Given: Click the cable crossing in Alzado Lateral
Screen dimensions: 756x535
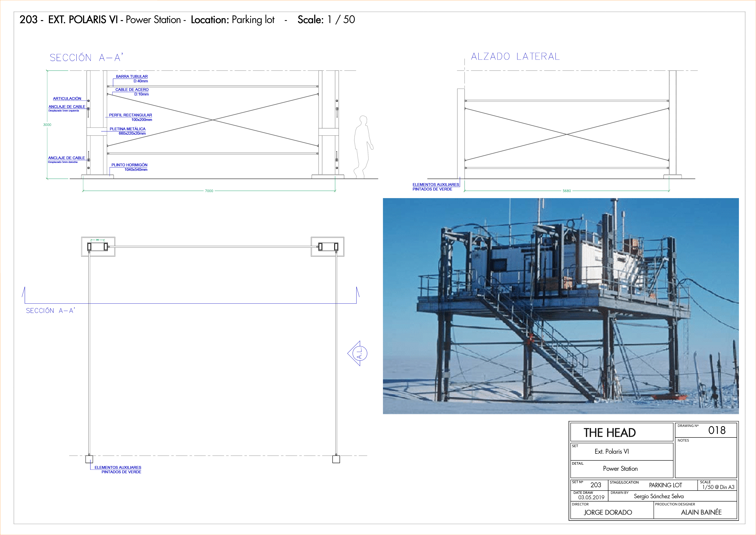Looking at the screenshot, I should [x=567, y=134].
